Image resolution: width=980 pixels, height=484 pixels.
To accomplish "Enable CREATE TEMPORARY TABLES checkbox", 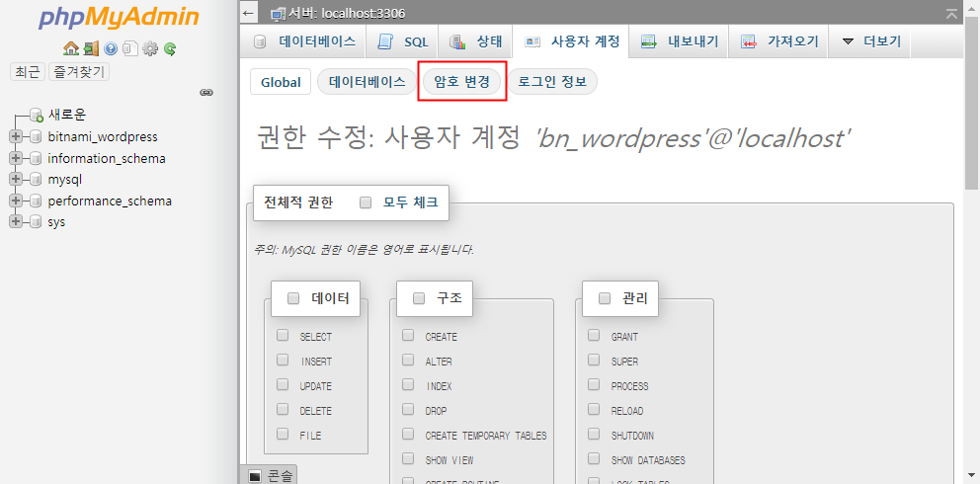I will 408,434.
